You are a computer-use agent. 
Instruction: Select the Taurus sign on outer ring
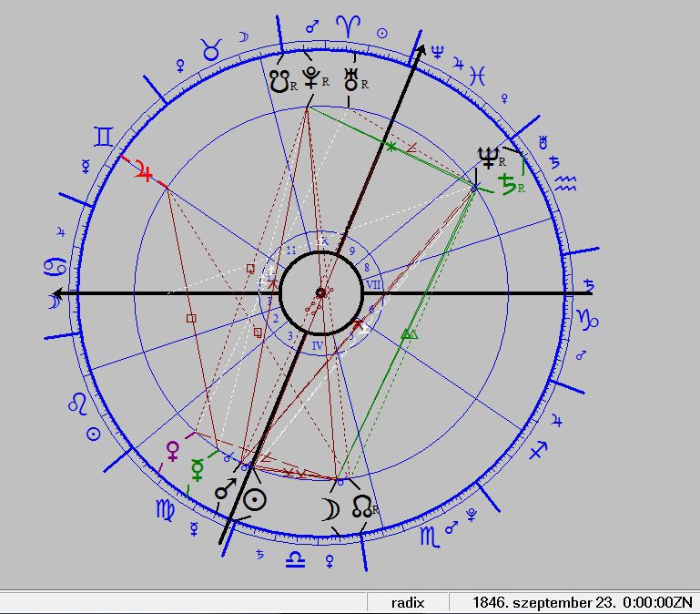(211, 50)
